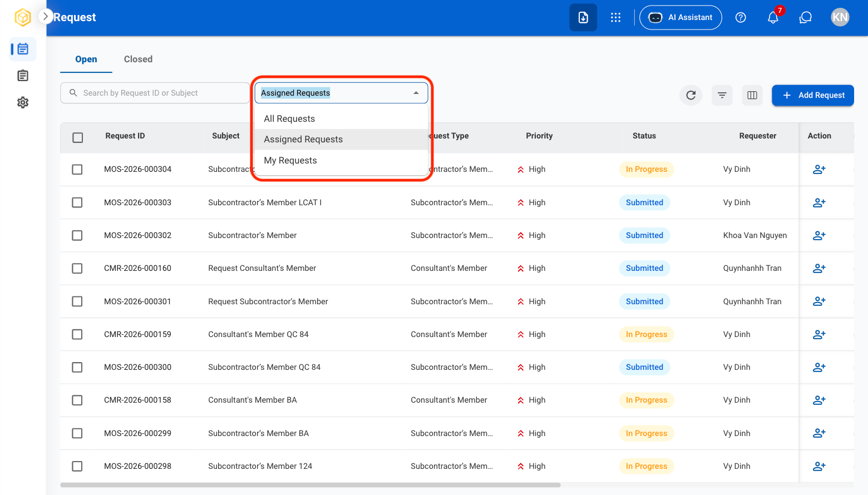The image size is (868, 495).
Task: Click Submitted badge for MOS-2026-000300
Action: pyautogui.click(x=644, y=367)
